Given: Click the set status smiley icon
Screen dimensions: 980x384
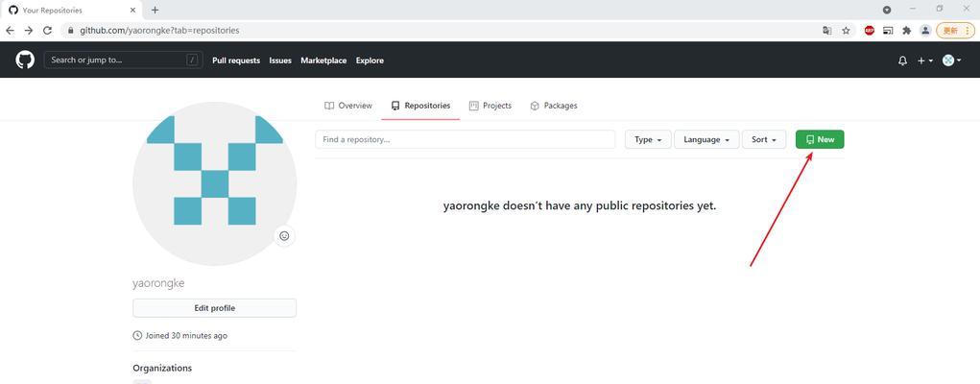Looking at the screenshot, I should pos(284,236).
